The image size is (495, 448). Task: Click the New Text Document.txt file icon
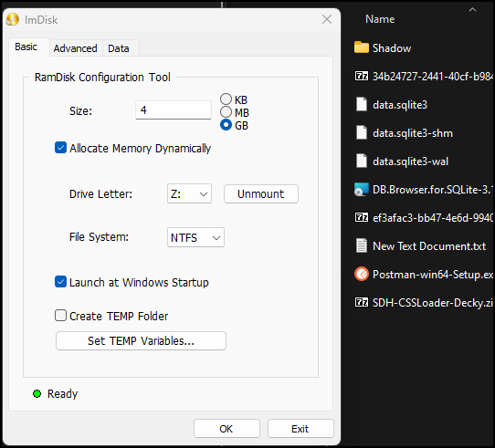tap(361, 245)
